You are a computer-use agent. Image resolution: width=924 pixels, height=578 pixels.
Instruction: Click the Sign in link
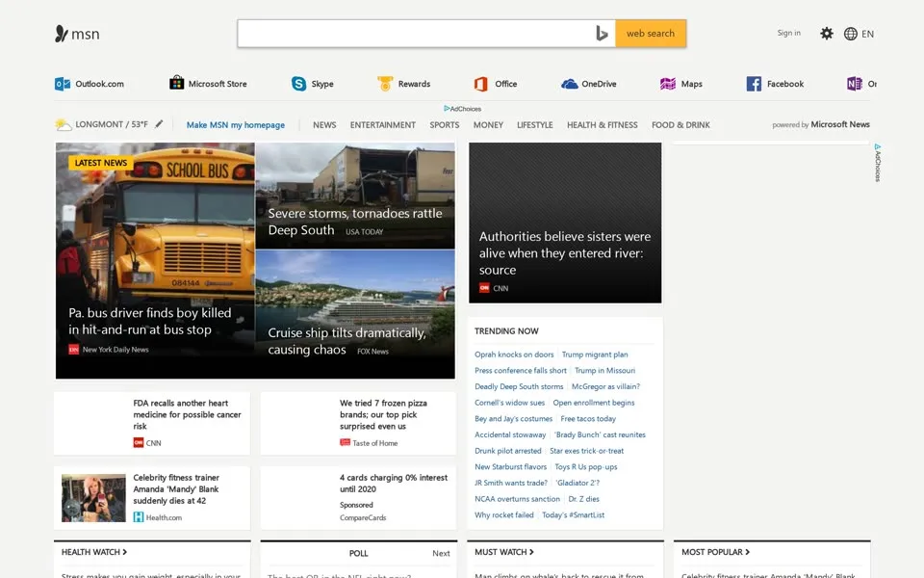coord(788,33)
